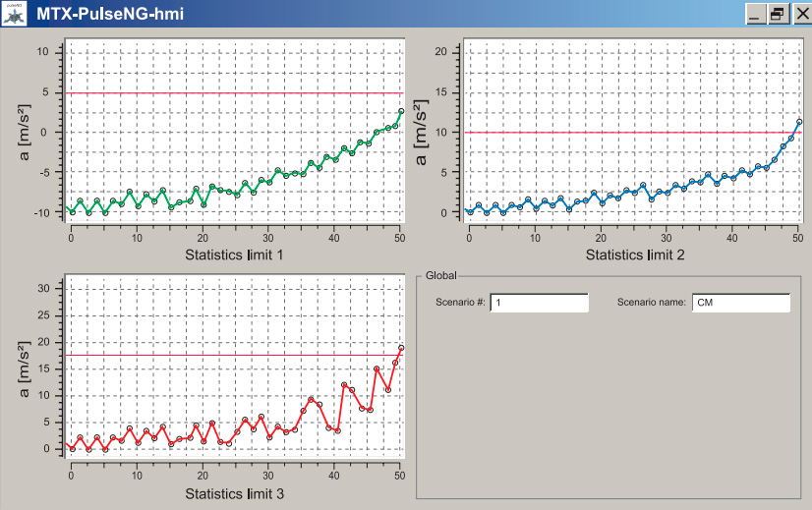Click the highest red data point at x=50
This screenshot has width=812, height=510.
[x=401, y=348]
